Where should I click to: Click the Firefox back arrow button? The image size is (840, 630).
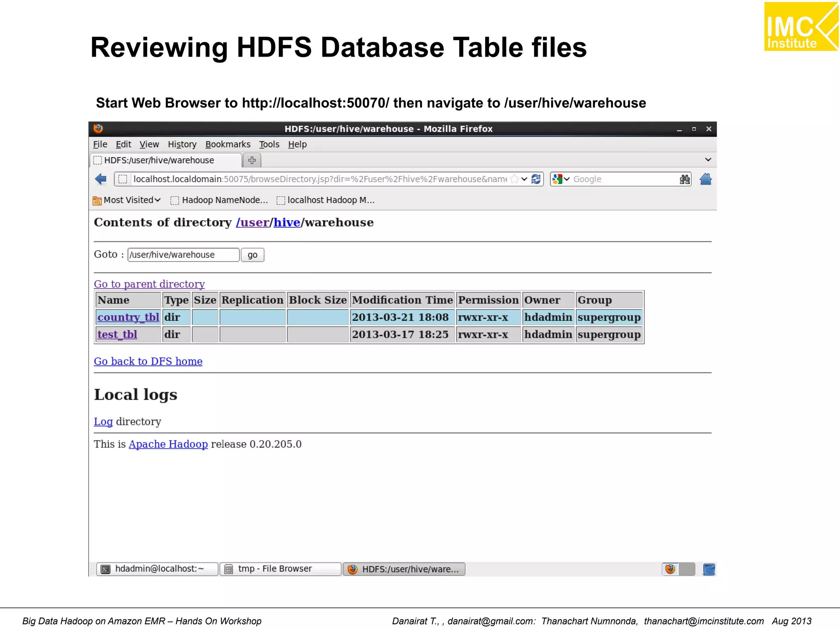click(x=100, y=179)
